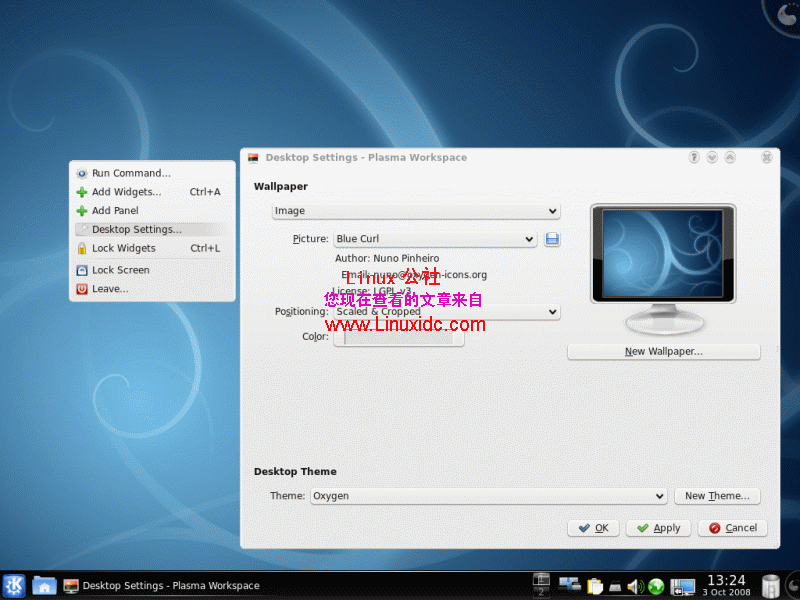
Task: Open the home folder from the taskbar
Action: click(x=44, y=585)
